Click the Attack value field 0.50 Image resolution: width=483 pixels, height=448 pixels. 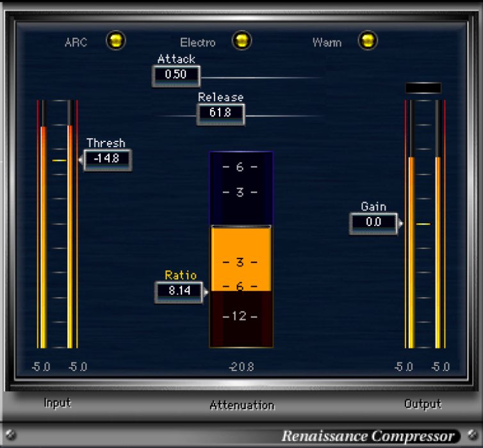pyautogui.click(x=176, y=76)
